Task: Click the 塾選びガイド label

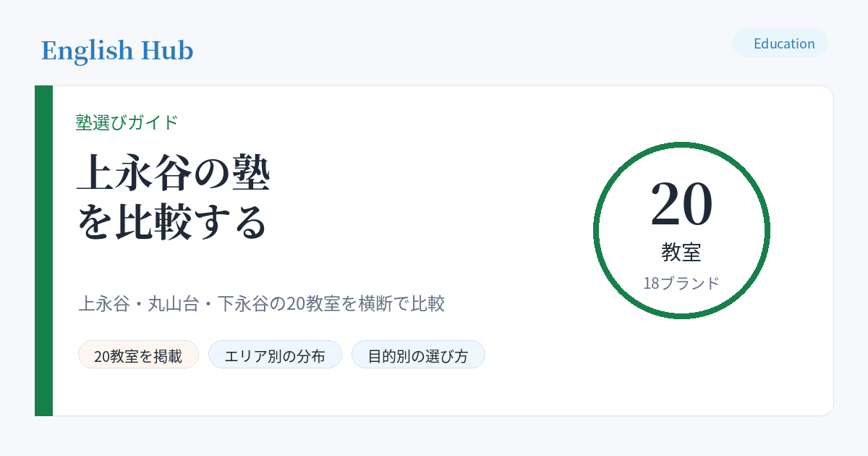Action: pos(127,122)
